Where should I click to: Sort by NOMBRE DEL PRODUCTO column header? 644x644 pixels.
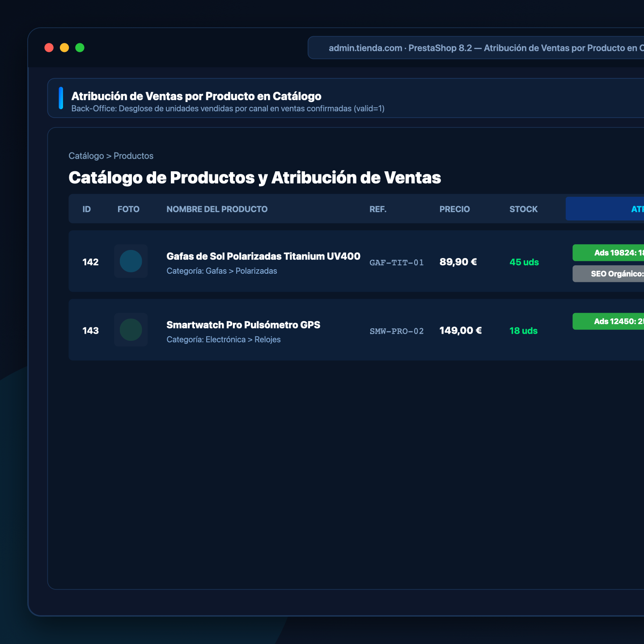(x=217, y=209)
